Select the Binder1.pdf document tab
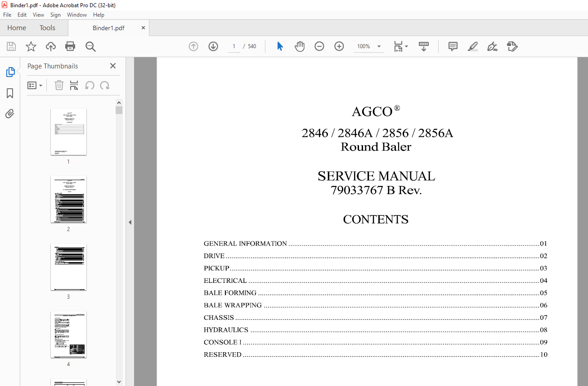 click(x=108, y=28)
